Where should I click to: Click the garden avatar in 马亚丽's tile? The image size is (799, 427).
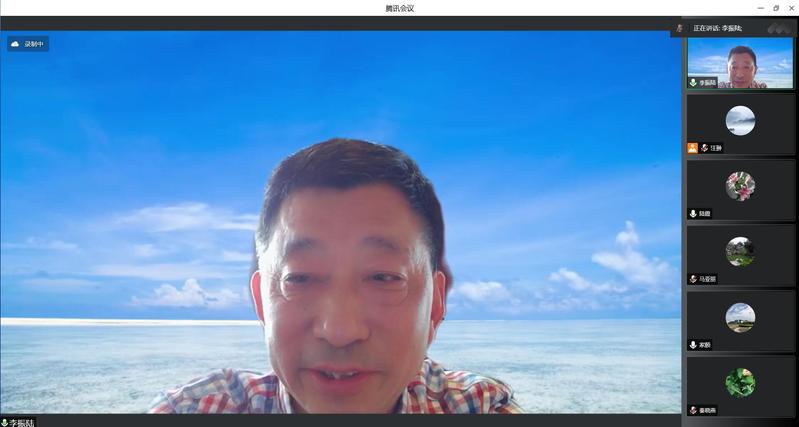point(740,251)
